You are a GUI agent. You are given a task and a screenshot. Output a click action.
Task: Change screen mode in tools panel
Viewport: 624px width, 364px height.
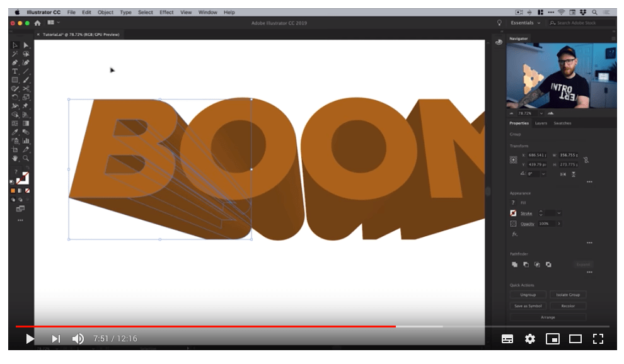pyautogui.click(x=20, y=209)
